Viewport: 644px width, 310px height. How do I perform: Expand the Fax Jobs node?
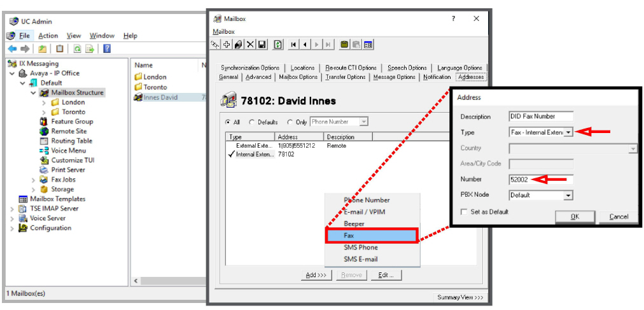pyautogui.click(x=33, y=180)
